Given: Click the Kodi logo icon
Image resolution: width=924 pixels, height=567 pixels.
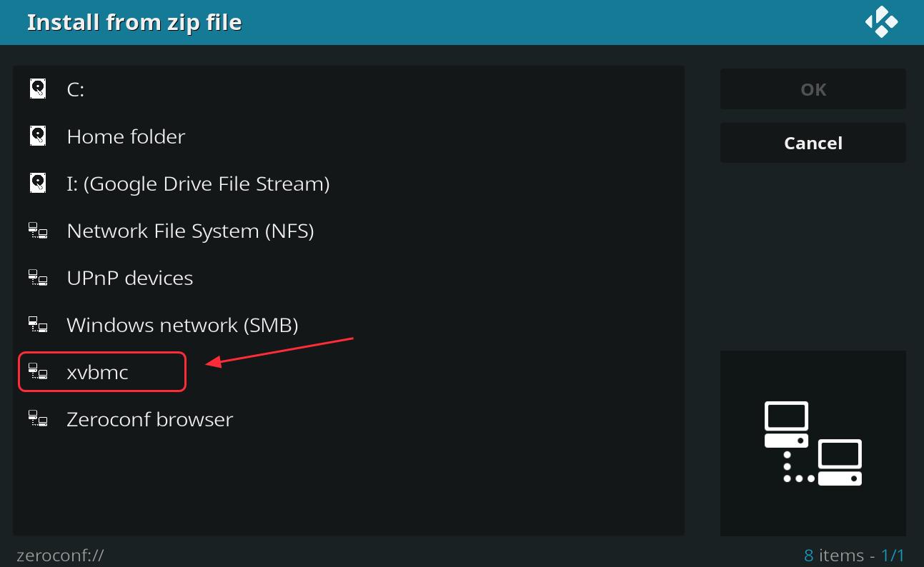Looking at the screenshot, I should coord(881,21).
